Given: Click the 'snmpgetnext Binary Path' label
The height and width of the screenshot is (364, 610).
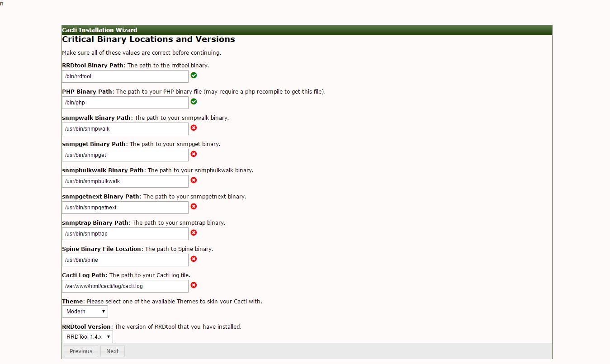Looking at the screenshot, I should tap(100, 196).
